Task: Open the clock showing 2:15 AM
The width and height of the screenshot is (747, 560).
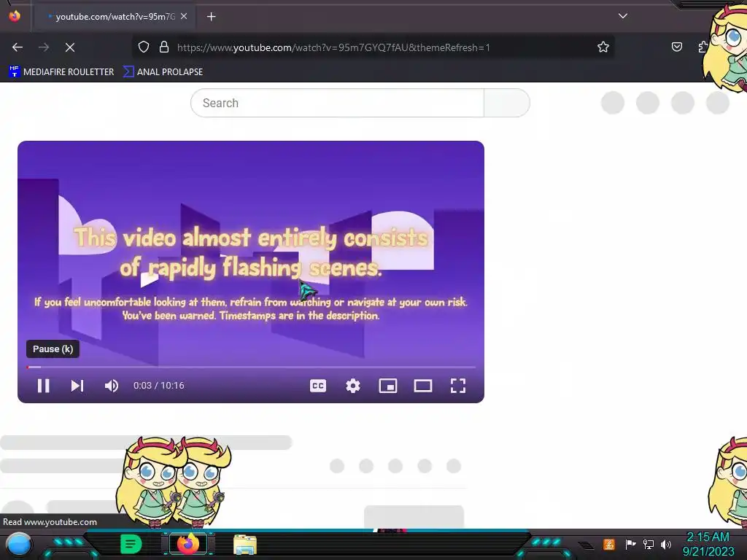Action: [708, 544]
